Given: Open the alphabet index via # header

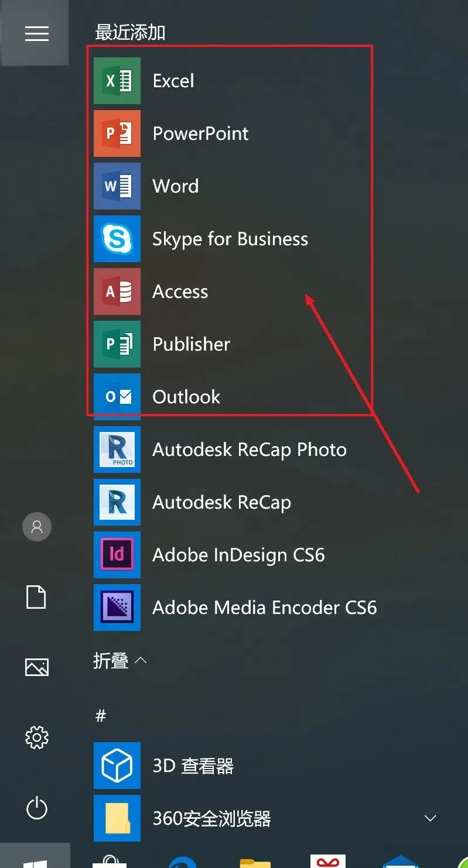Looking at the screenshot, I should [101, 715].
